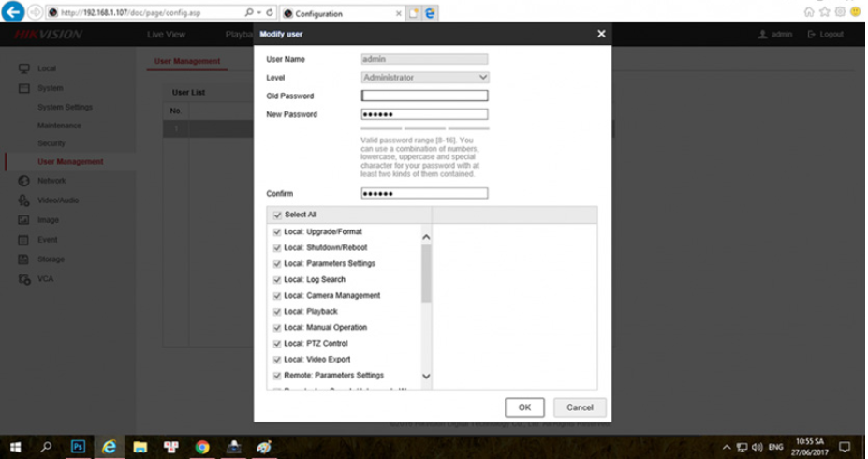Click the permission list scroll down arrow
The image size is (868, 459).
[426, 376]
